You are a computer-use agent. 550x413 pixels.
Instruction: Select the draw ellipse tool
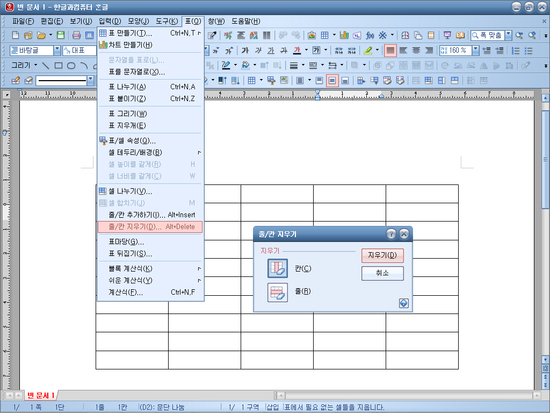(x=71, y=66)
